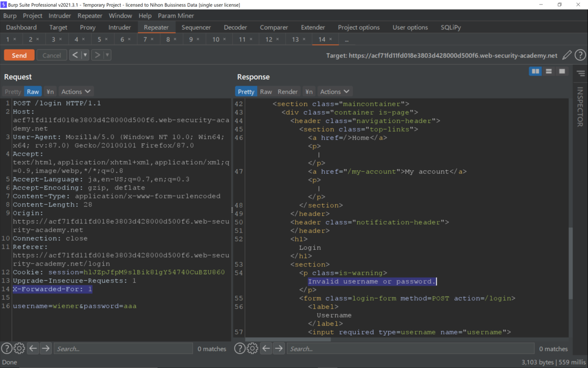Open the Extender tab
This screenshot has width=588, height=368.
(313, 27)
